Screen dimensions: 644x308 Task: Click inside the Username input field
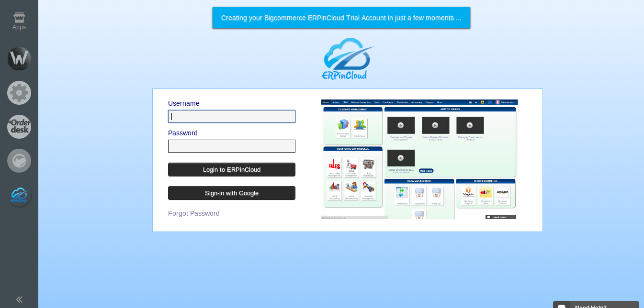[231, 116]
